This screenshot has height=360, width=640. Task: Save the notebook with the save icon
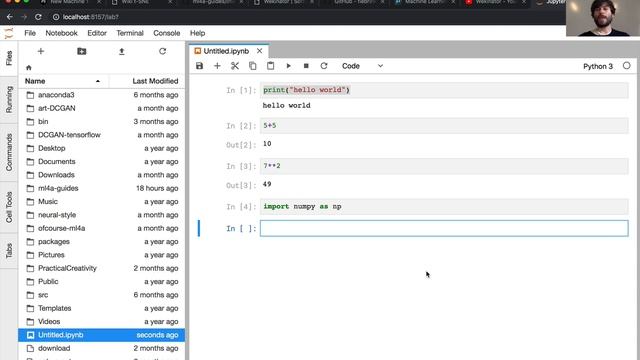click(199, 66)
